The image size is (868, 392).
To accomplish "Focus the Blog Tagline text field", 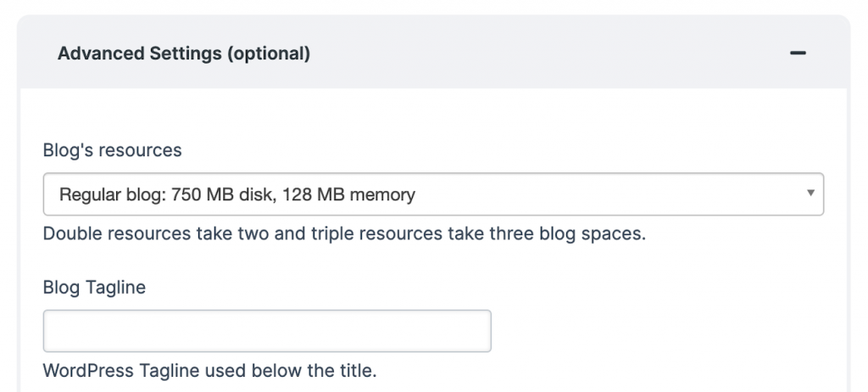I will [x=267, y=331].
